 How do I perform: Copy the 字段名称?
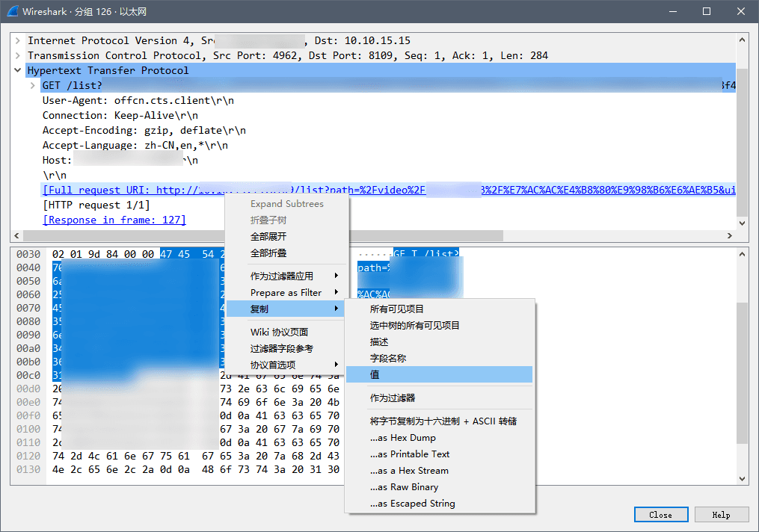pos(440,359)
